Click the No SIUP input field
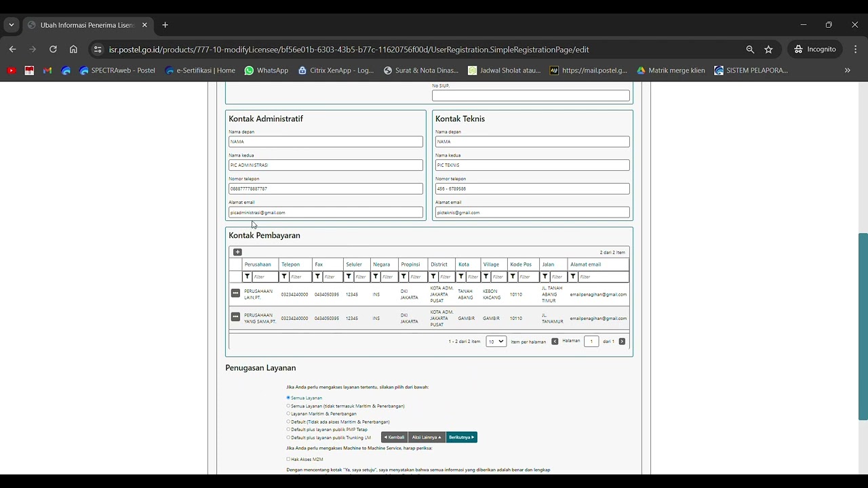Screen dimensions: 868x488 (531, 96)
